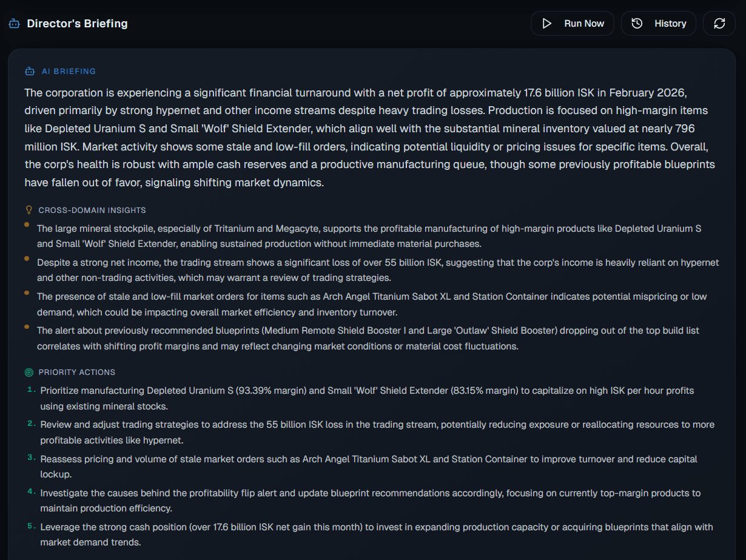Click the blue robot icon next to AI BRIEFING
746x560 pixels.
(x=29, y=70)
